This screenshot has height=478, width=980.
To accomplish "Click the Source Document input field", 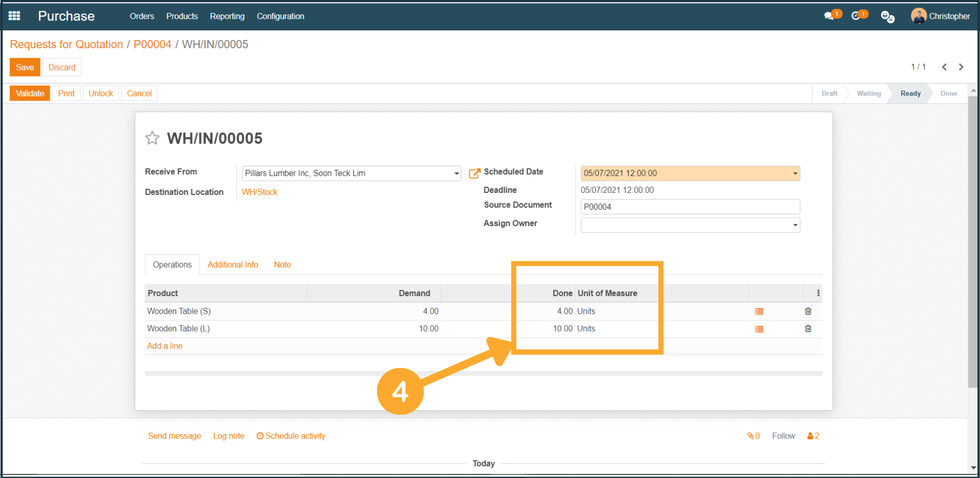I will coord(690,207).
